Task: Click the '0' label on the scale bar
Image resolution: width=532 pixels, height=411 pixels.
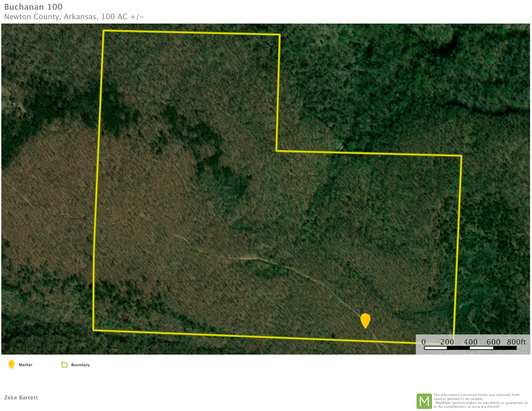Action: point(424,342)
